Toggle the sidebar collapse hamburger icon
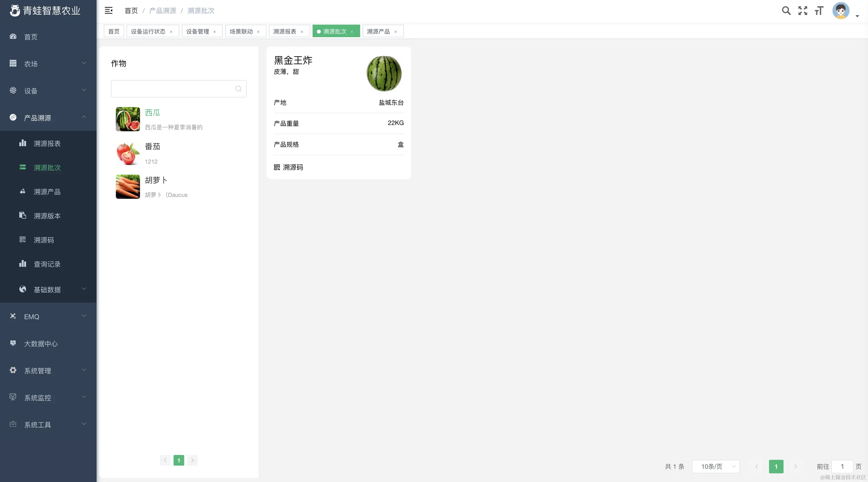 click(x=108, y=10)
